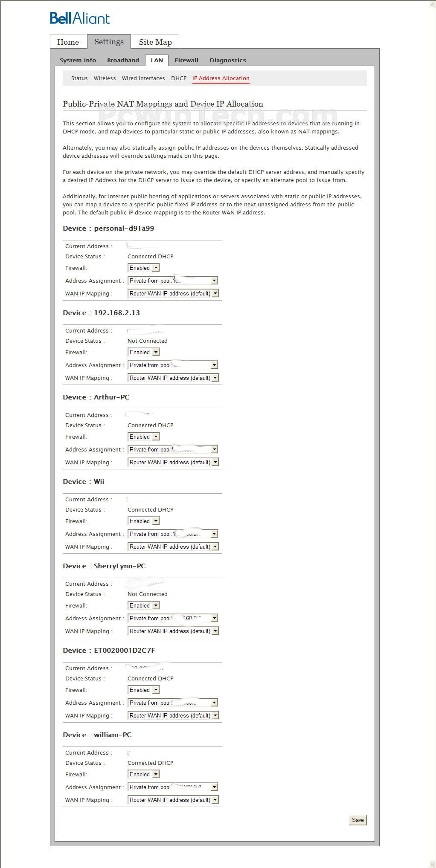
Task: Go to System Info section
Action: (x=78, y=60)
